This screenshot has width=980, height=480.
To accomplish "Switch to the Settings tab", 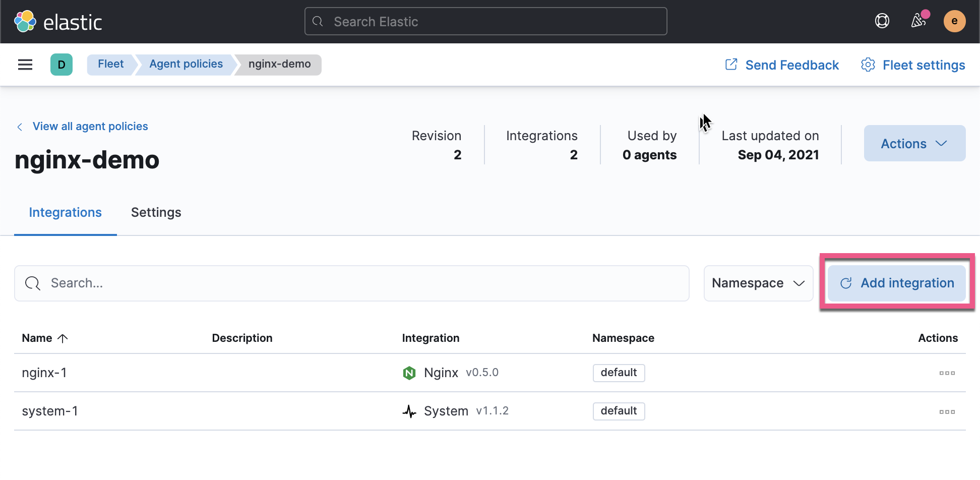I will pyautogui.click(x=156, y=213).
